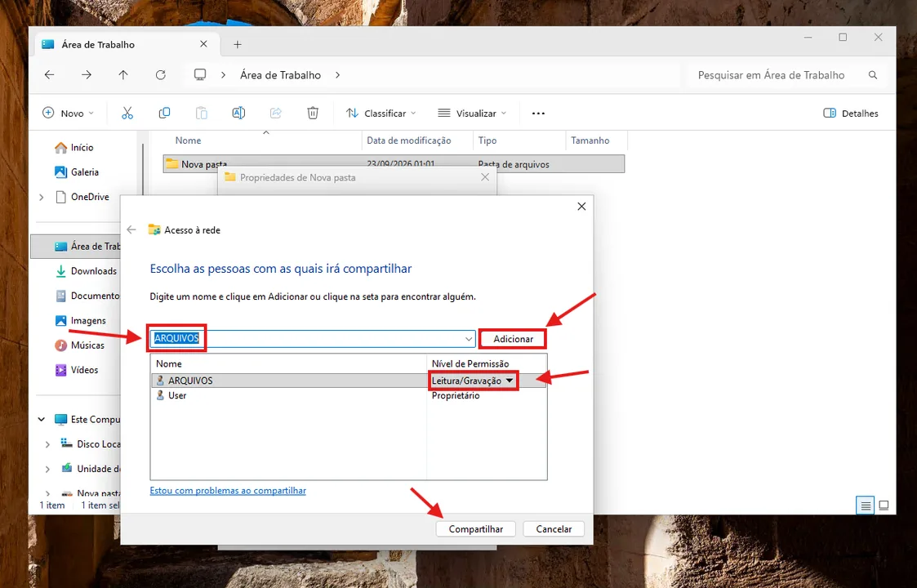Open the Visualizar view dropdown
The height and width of the screenshot is (588, 917).
point(472,113)
